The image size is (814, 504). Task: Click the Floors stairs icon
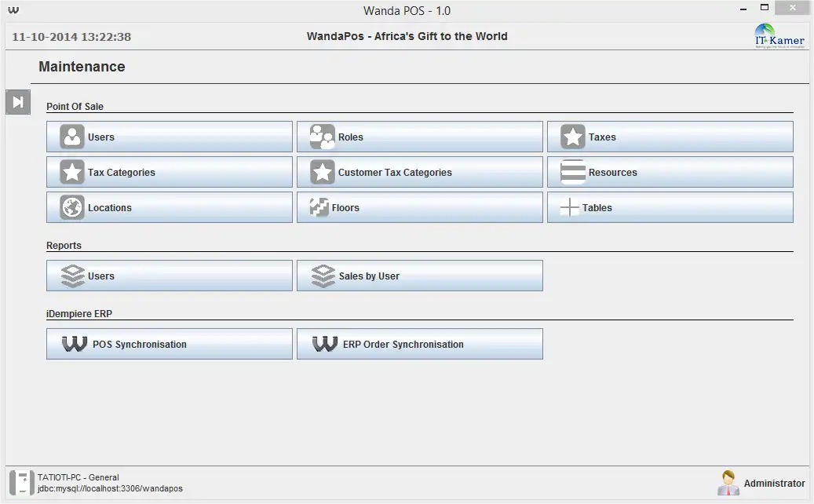(319, 207)
